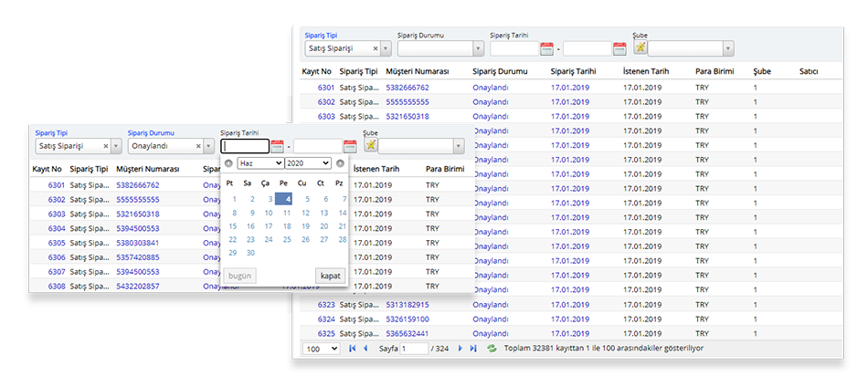Open calendar icon beside focused Sipariş Tarihi field
Image resolution: width=868 pixels, height=387 pixels.
[x=277, y=146]
